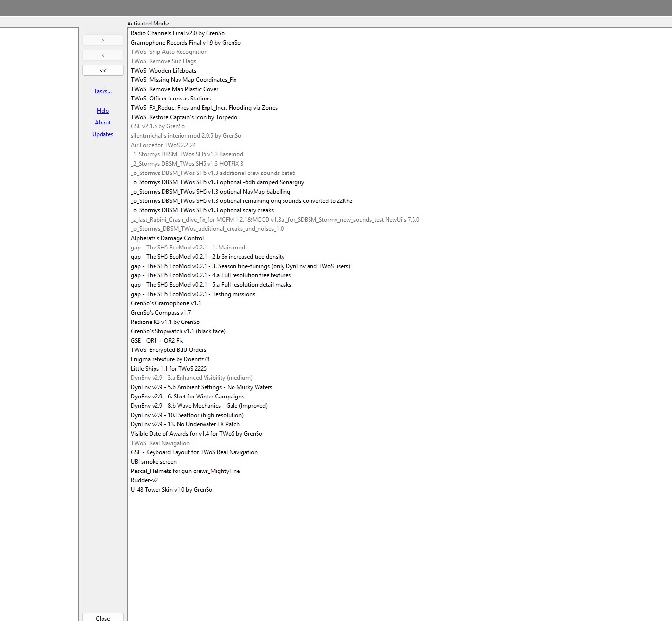Select 'GrenSo's Compass v1.7'
The height and width of the screenshot is (621, 672).
(x=161, y=313)
